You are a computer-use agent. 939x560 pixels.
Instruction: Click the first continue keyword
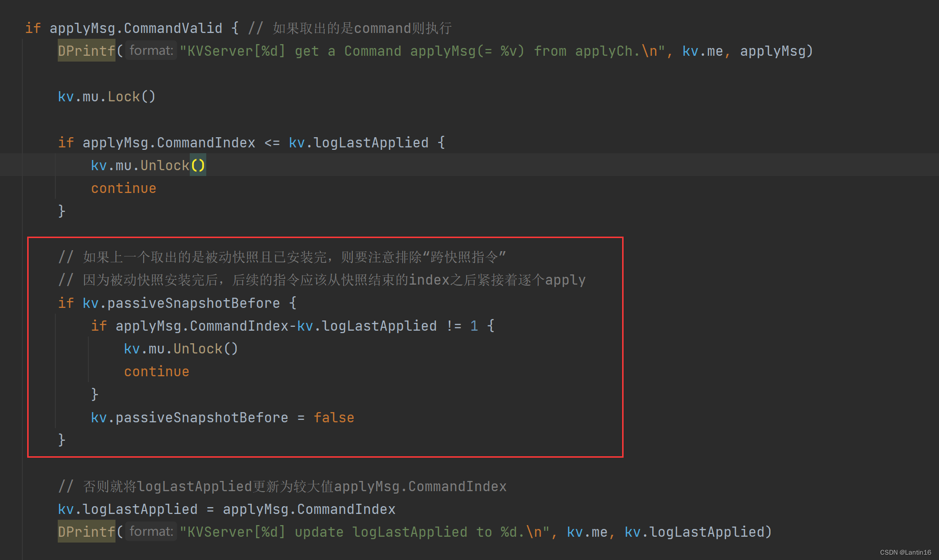123,188
